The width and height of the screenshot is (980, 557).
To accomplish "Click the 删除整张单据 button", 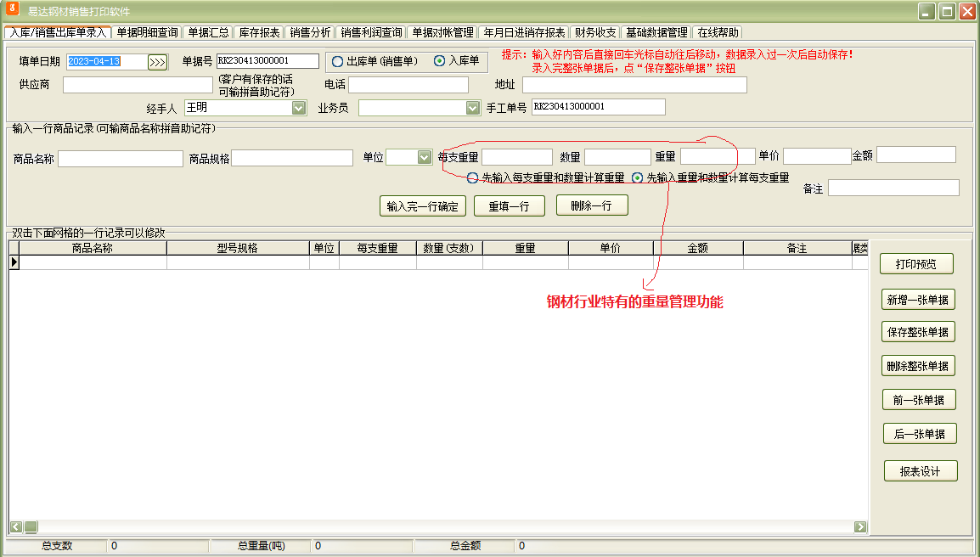I will pyautogui.click(x=916, y=364).
